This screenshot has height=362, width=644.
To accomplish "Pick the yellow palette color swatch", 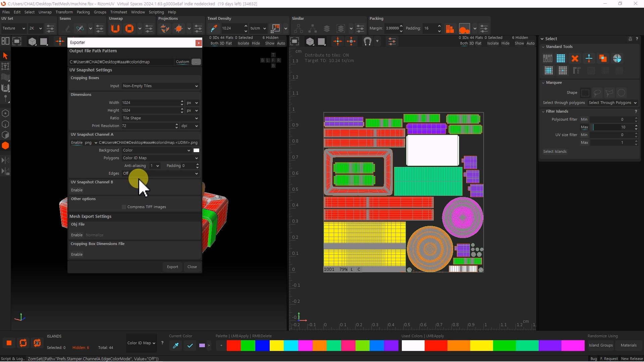I will click(277, 345).
